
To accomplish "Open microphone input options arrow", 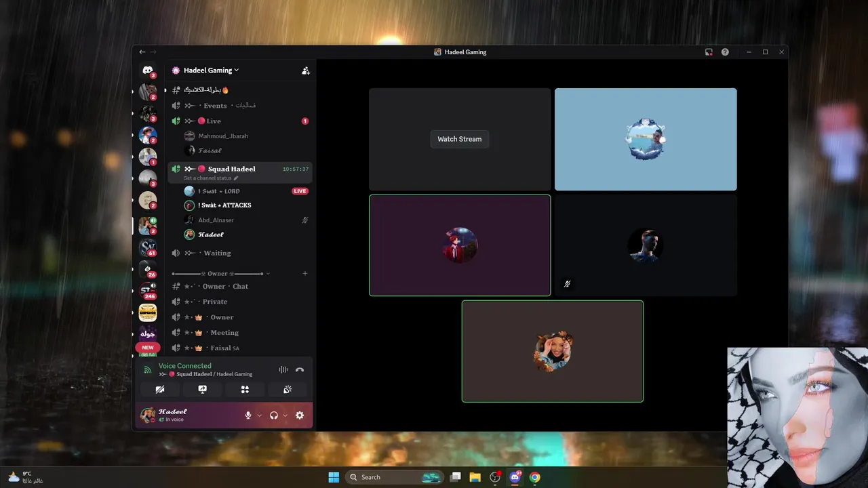I will (259, 415).
